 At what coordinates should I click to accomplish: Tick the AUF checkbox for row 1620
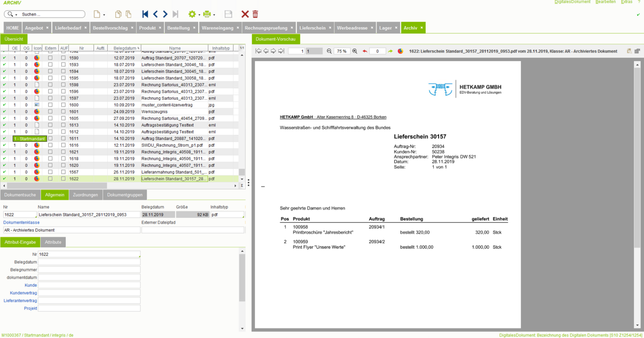click(x=63, y=165)
